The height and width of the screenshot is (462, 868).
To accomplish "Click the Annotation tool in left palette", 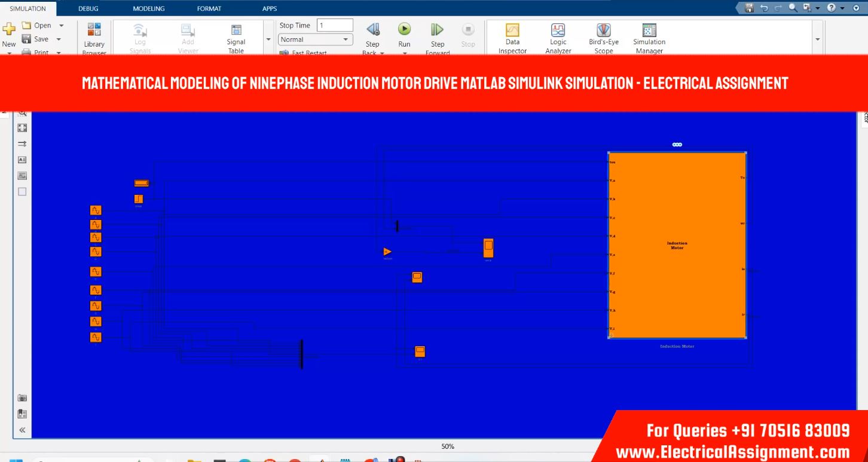I will click(x=22, y=160).
